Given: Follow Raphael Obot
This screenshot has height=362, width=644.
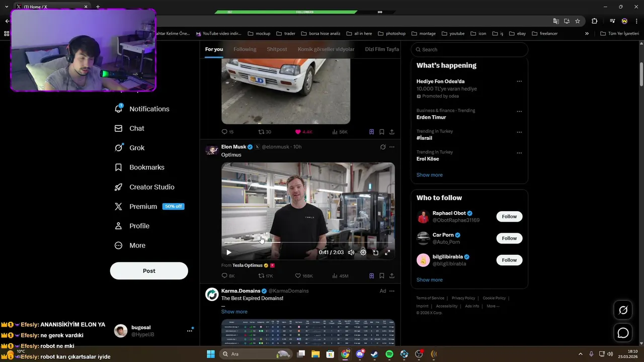Looking at the screenshot, I should pos(509,217).
